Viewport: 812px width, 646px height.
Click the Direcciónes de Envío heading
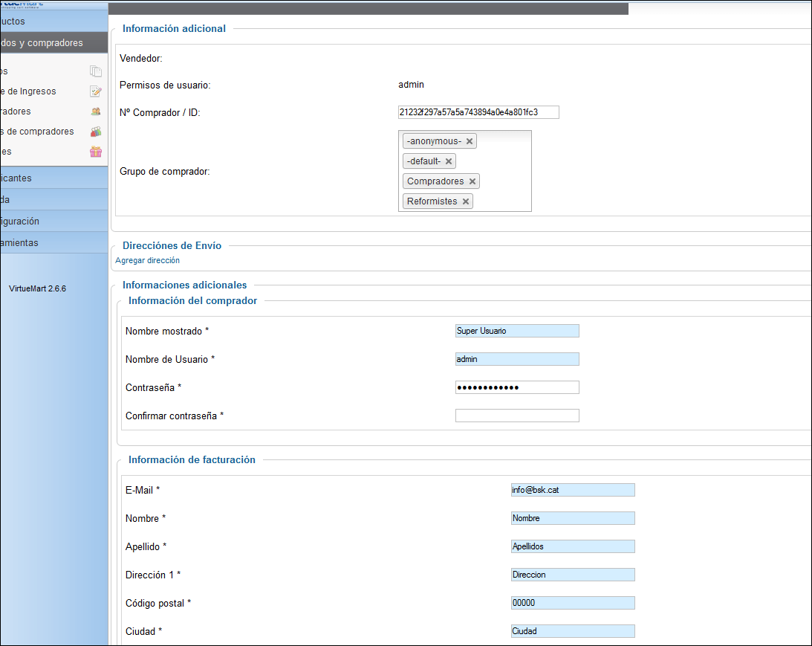point(172,245)
